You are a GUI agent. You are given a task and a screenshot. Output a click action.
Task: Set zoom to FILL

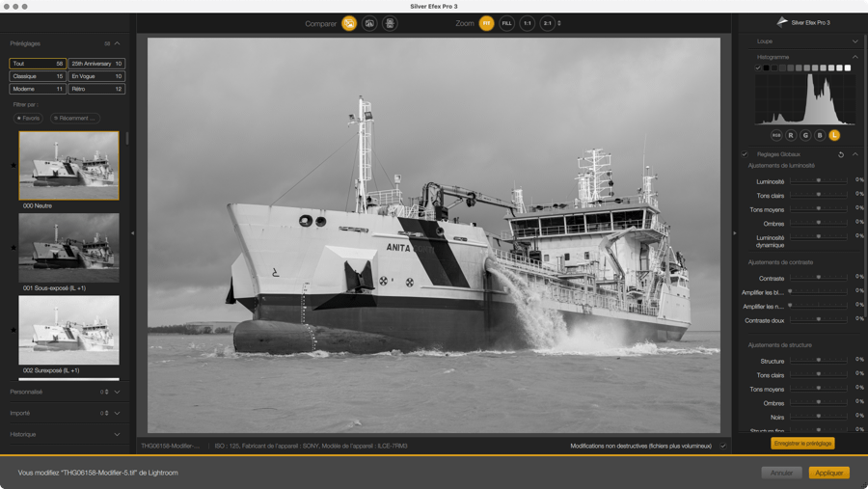click(x=506, y=23)
